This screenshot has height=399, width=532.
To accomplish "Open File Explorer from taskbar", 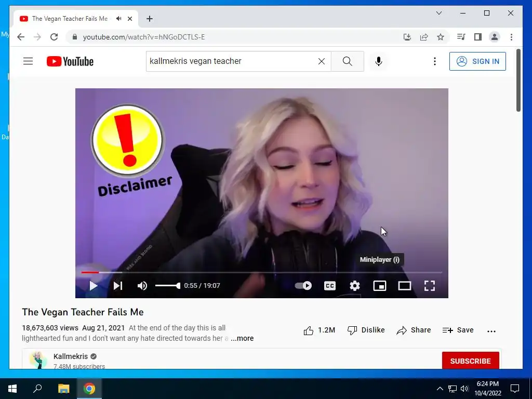I will pyautogui.click(x=63, y=389).
